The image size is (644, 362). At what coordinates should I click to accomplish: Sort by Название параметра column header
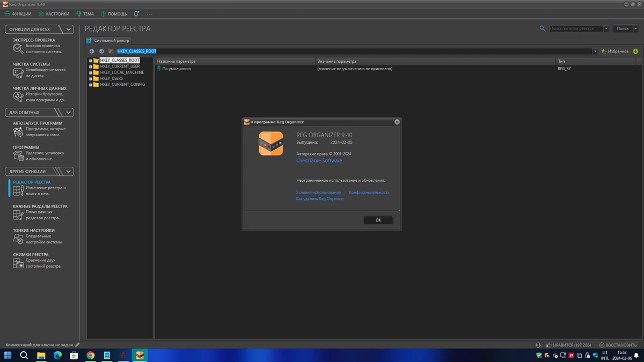pyautogui.click(x=235, y=61)
